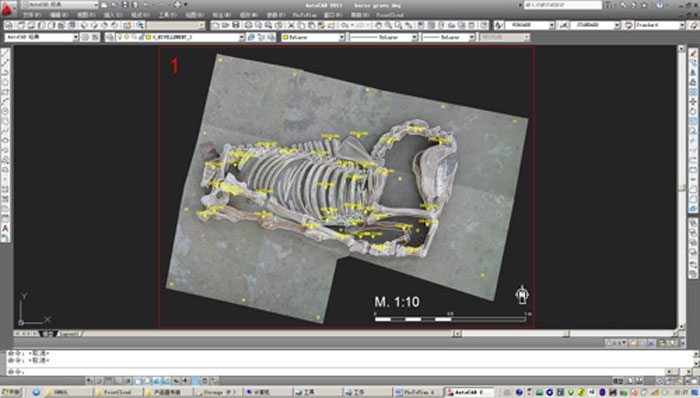
Task: Select the Pan hand tool icon
Action: (x=379, y=25)
